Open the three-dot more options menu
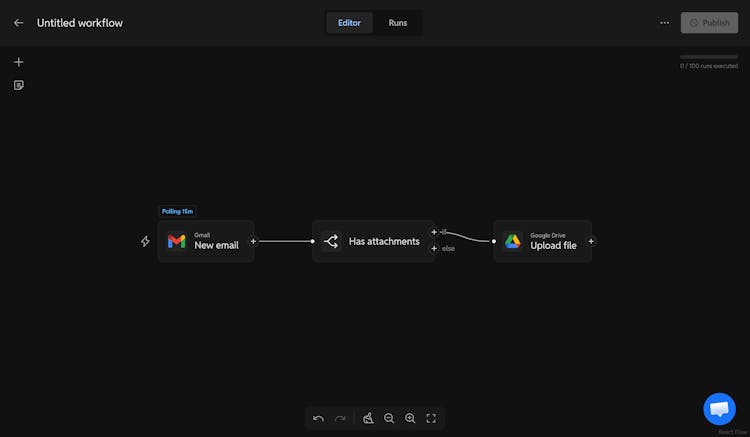 [x=664, y=23]
